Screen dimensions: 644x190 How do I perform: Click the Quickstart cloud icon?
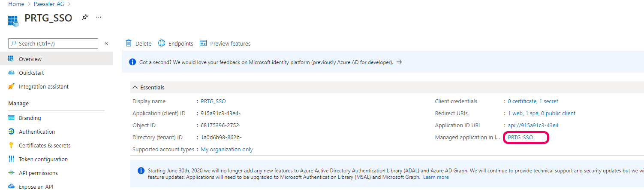coord(12,73)
